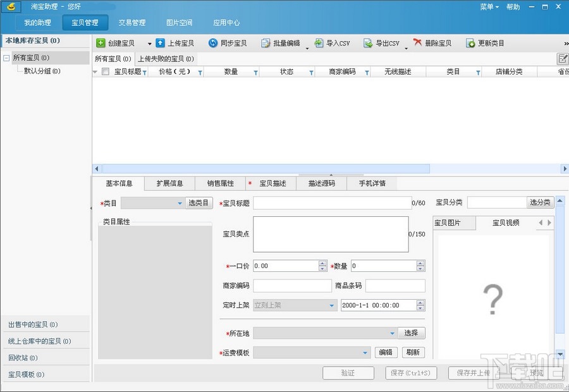The width and height of the screenshot is (569, 392).
Task: Open the 运费模板 dropdown
Action: pos(311,352)
